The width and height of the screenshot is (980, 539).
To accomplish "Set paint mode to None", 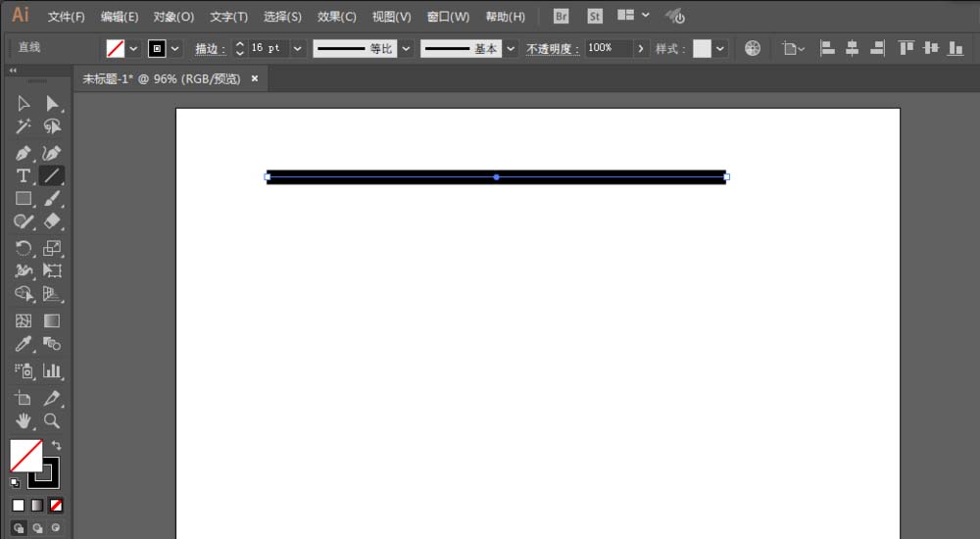I will (x=56, y=506).
